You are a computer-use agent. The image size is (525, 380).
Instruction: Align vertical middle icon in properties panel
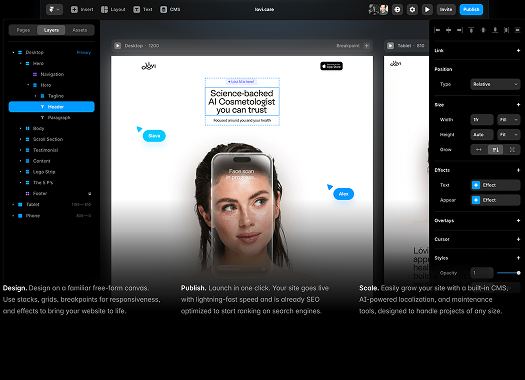[483, 30]
